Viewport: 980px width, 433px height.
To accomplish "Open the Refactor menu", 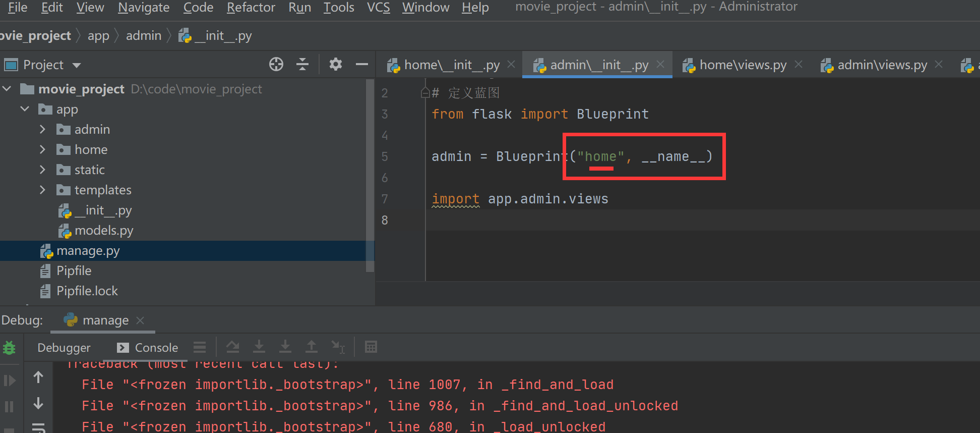I will (x=251, y=7).
